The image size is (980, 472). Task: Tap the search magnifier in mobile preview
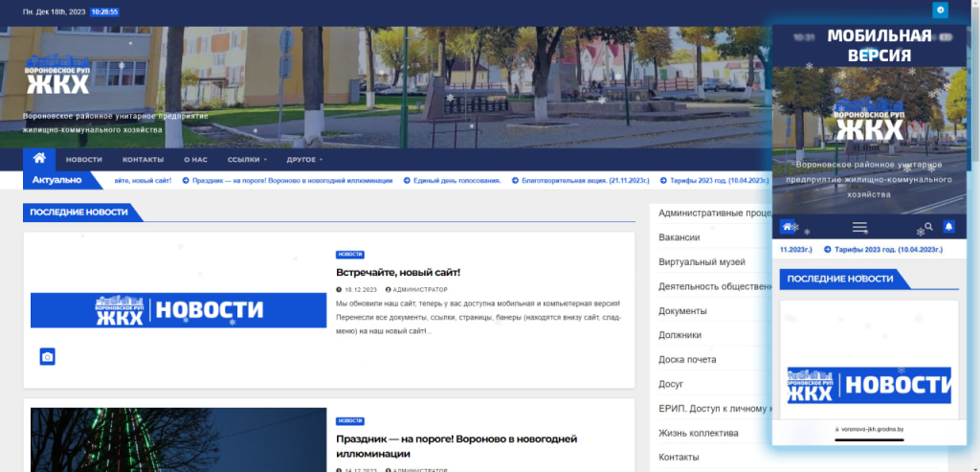pyautogui.click(x=928, y=226)
